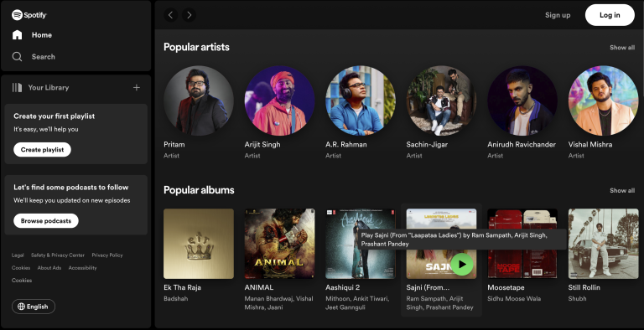Click the Spotify logo
The image size is (644, 330).
click(x=29, y=15)
